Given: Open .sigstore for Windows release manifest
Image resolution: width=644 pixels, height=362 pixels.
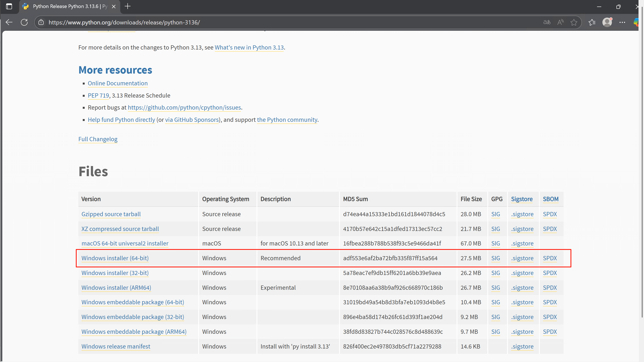Looking at the screenshot, I should [x=522, y=346].
